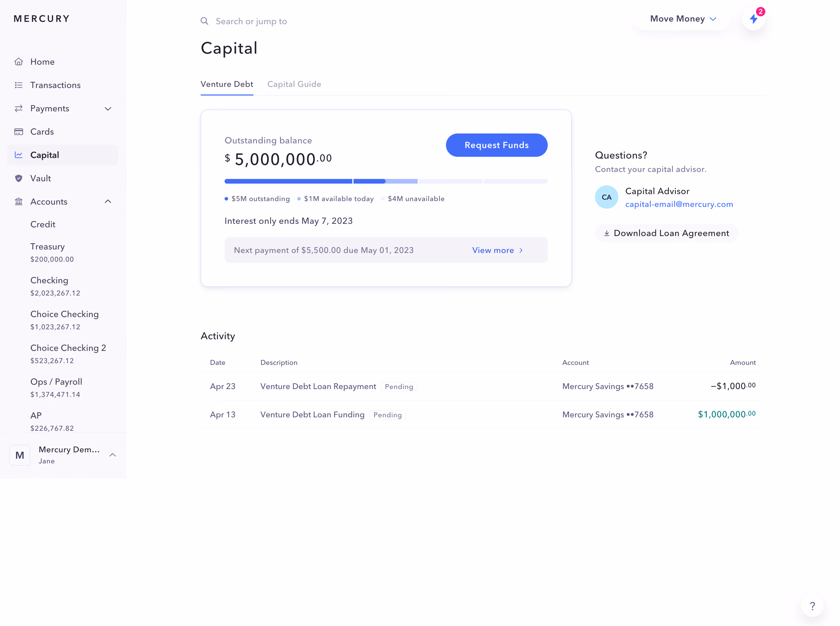840x626 pixels.
Task: Select the Treasury account
Action: [52, 252]
